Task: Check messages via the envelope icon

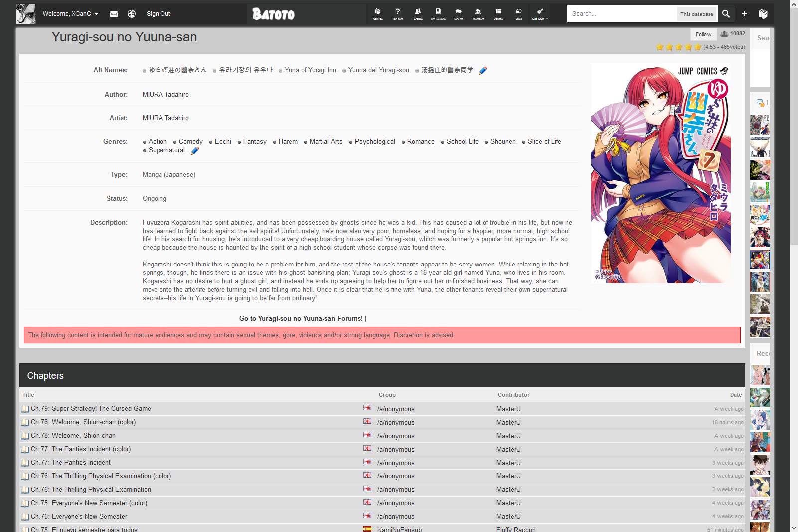Action: (114, 14)
